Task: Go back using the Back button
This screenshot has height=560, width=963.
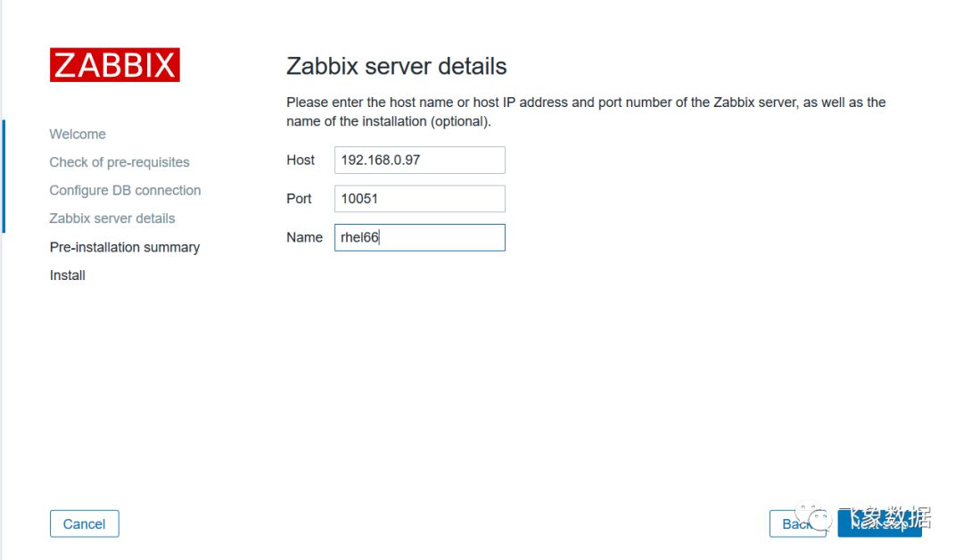Action: [x=796, y=523]
